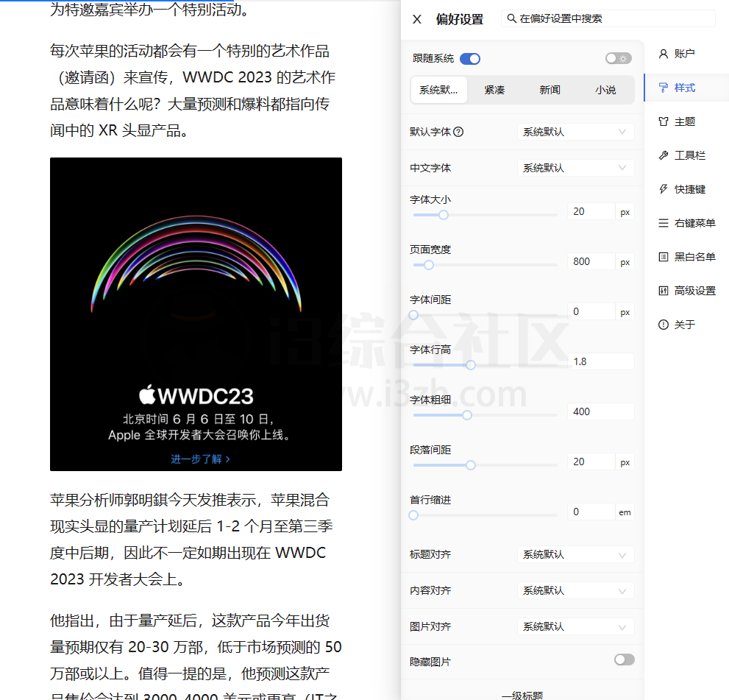Click the 账户 person icon
The height and width of the screenshot is (700, 729).
pyautogui.click(x=664, y=54)
